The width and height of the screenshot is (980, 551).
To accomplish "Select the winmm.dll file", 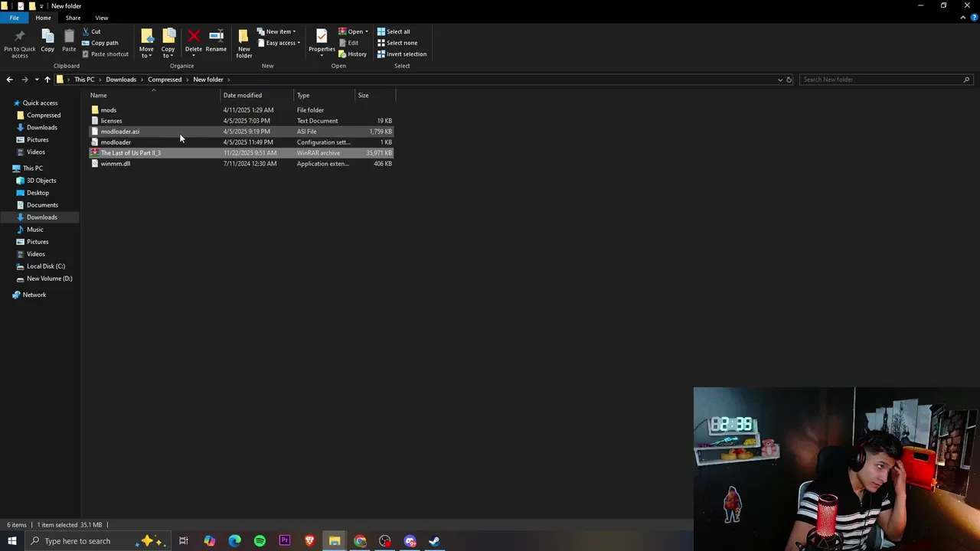I will click(x=241, y=164).
